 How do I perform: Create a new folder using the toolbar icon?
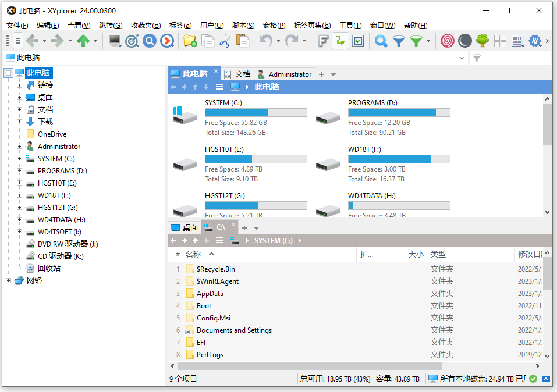(x=189, y=41)
